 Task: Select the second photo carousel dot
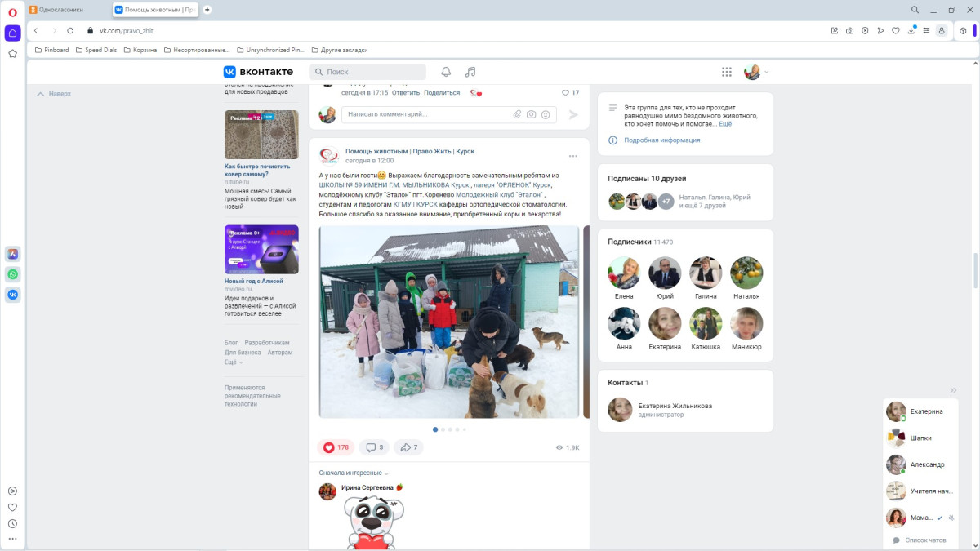point(443,429)
